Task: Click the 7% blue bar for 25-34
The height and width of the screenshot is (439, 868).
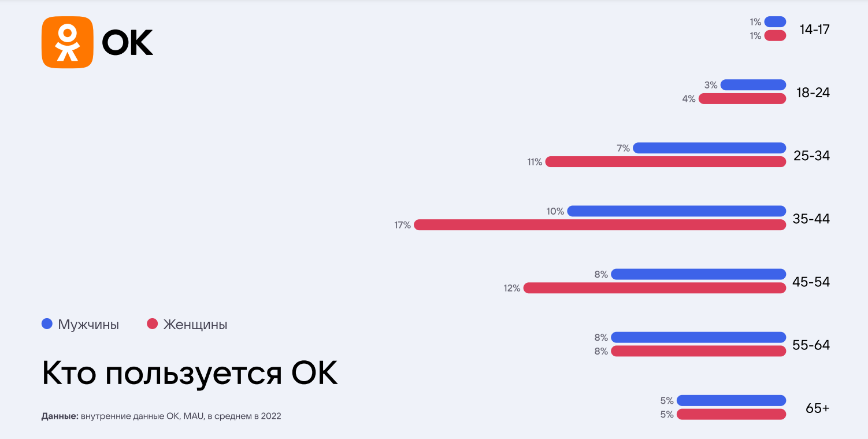Action: (x=710, y=148)
